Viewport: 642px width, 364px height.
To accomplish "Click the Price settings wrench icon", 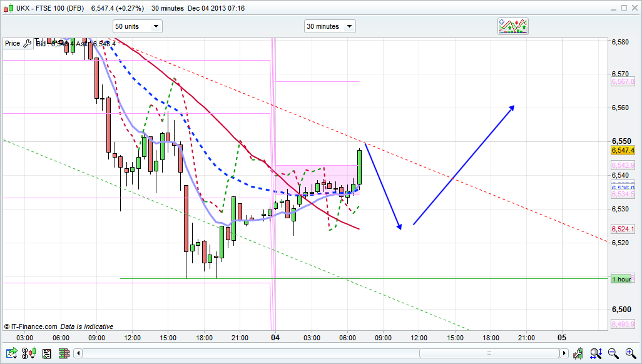I will tap(26, 43).
